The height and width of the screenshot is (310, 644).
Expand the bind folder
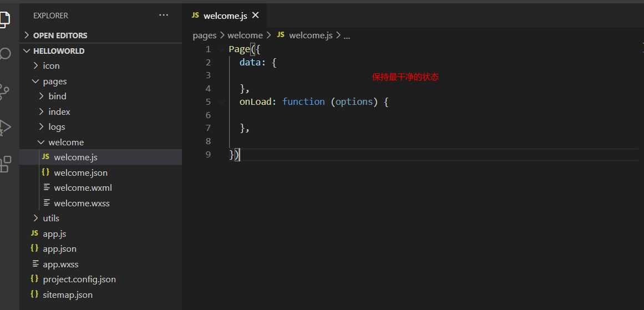pyautogui.click(x=100, y=96)
